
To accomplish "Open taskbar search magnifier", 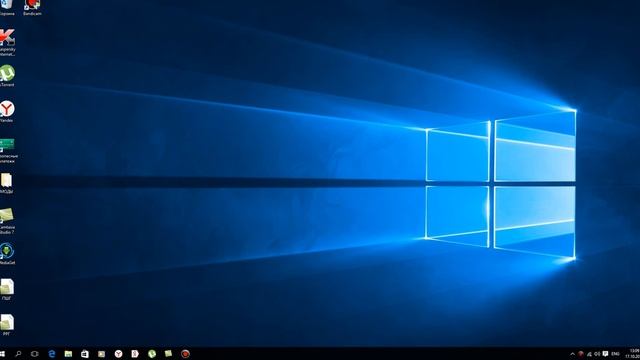I will [18, 353].
